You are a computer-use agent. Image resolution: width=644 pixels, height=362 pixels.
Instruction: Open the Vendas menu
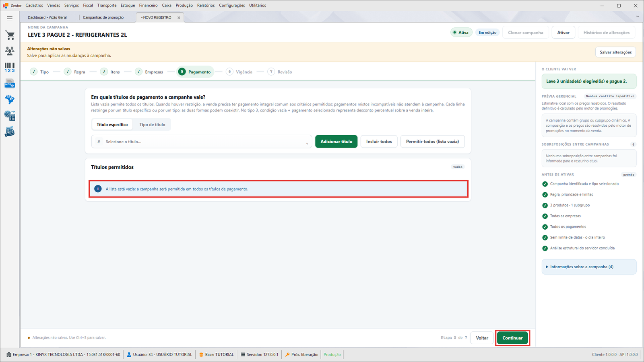coord(54,5)
